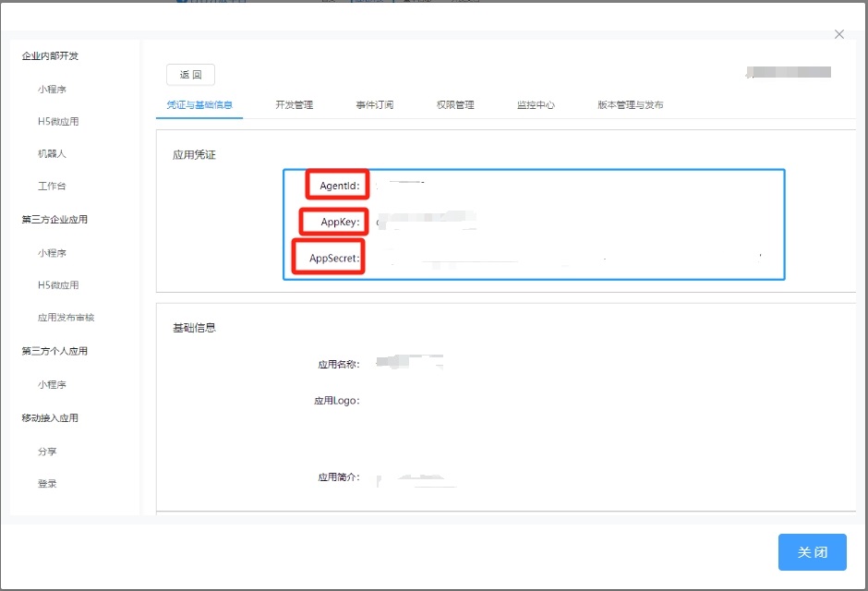Open the 版本管理与发布 tab

630,105
